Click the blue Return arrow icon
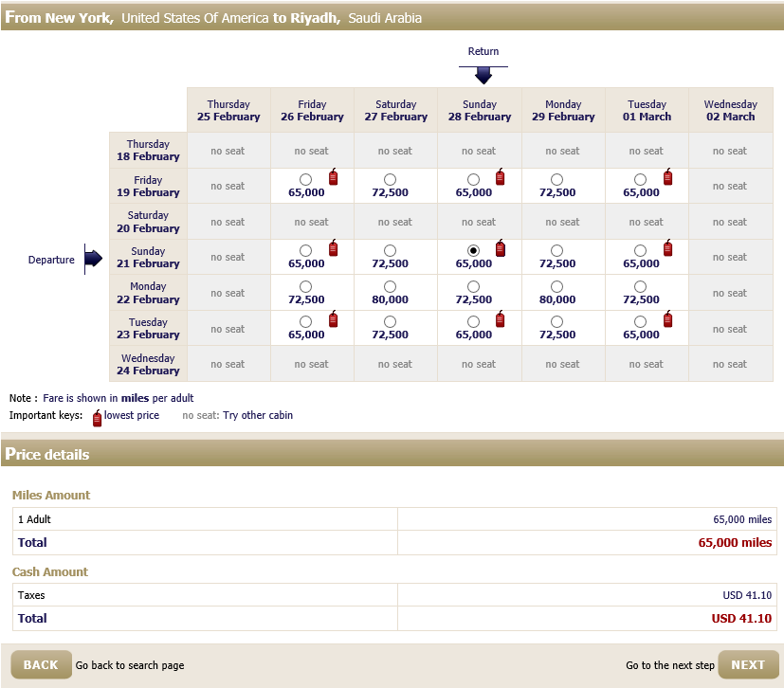Screen dimensions: 784x688 (x=483, y=75)
